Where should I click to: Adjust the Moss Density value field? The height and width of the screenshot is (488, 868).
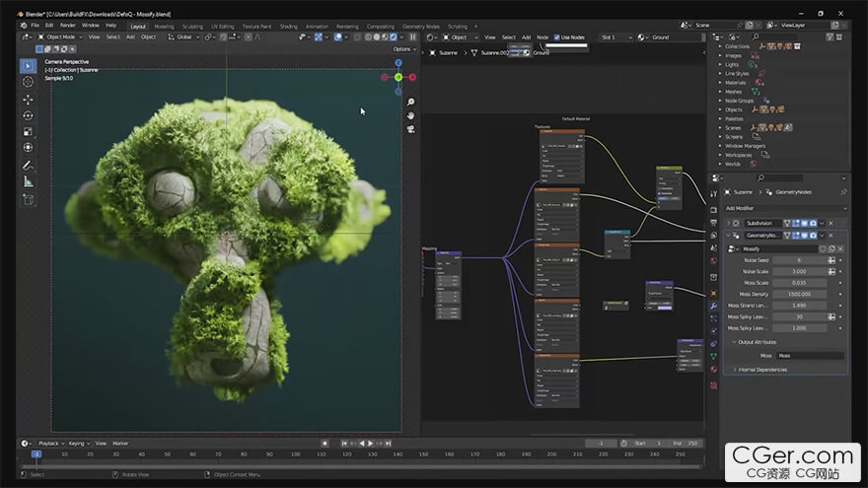point(799,295)
